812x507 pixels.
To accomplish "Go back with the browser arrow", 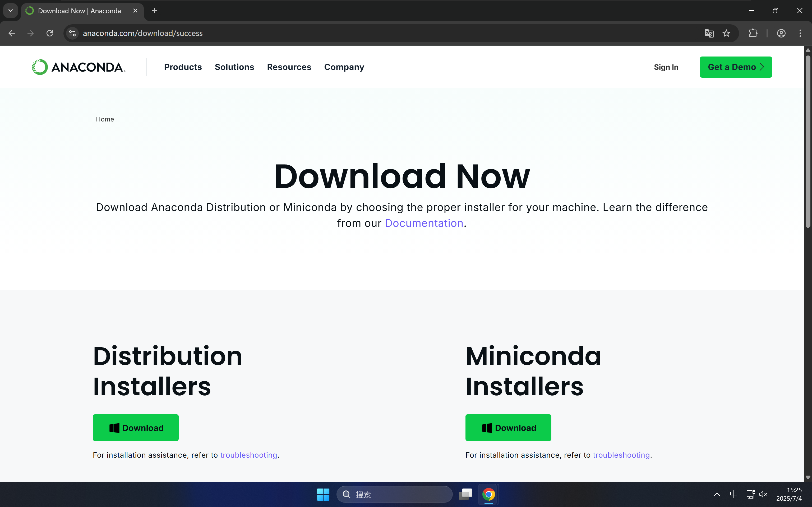I will (12, 33).
